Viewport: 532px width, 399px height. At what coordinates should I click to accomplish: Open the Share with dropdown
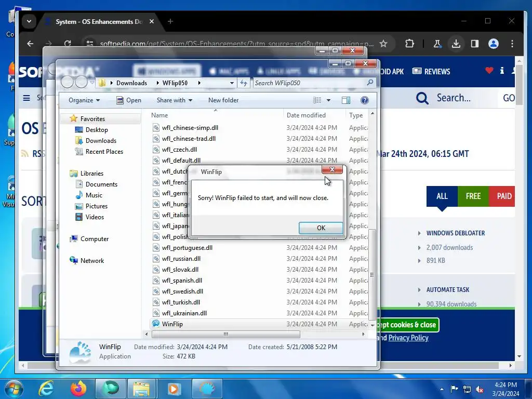click(x=175, y=100)
